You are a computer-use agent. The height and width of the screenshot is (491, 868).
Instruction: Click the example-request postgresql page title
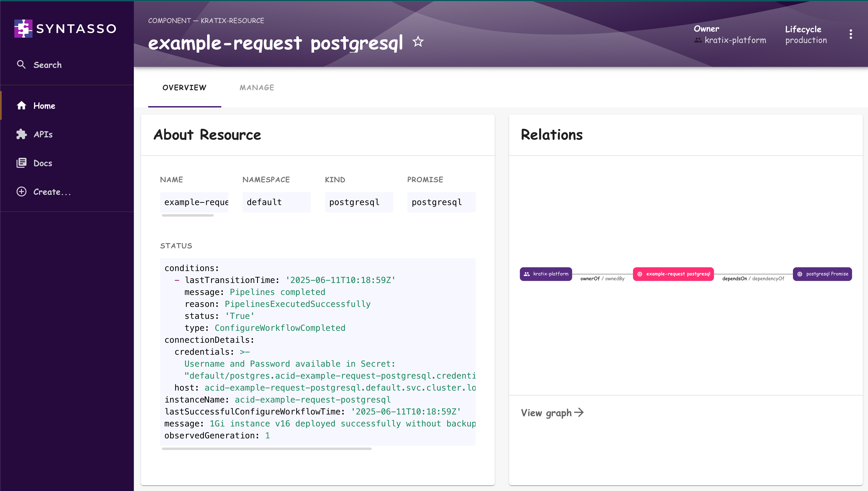[275, 43]
